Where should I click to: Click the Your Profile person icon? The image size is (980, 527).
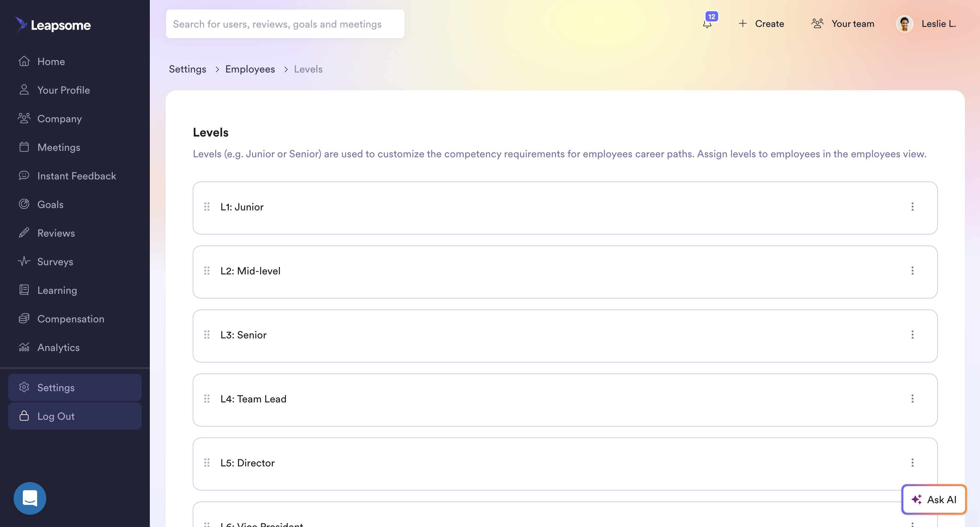(x=24, y=89)
